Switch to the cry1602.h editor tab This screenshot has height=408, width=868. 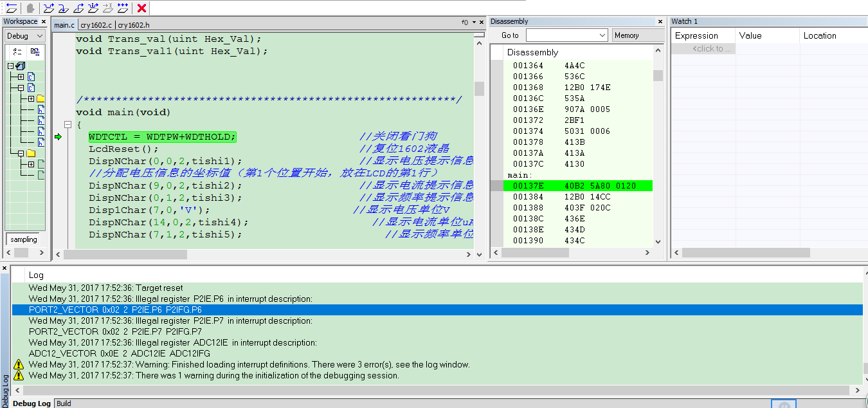[x=134, y=25]
